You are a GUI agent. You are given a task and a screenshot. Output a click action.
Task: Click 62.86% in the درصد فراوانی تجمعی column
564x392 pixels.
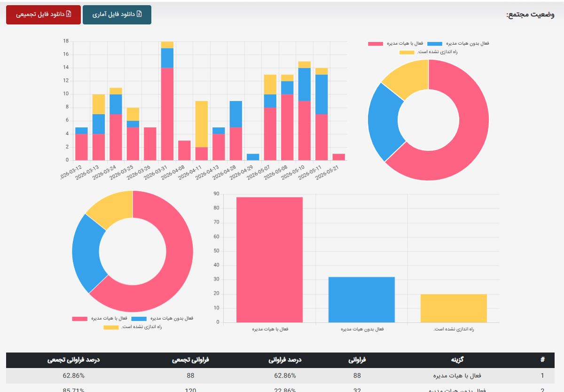73,376
